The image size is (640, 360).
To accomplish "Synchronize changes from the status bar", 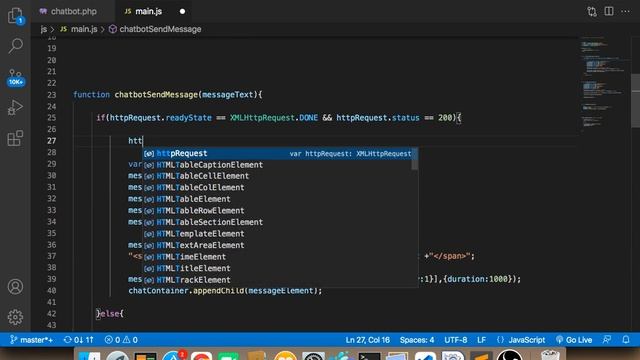I will click(x=78, y=340).
